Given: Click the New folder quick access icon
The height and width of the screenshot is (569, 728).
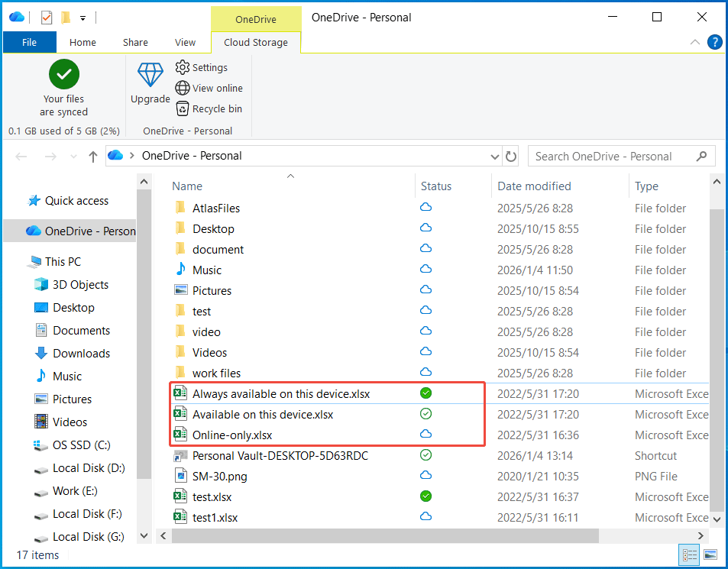Looking at the screenshot, I should point(66,18).
